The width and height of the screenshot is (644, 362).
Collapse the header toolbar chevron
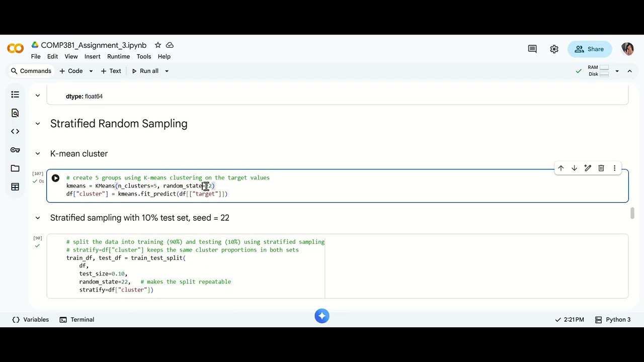(x=629, y=71)
